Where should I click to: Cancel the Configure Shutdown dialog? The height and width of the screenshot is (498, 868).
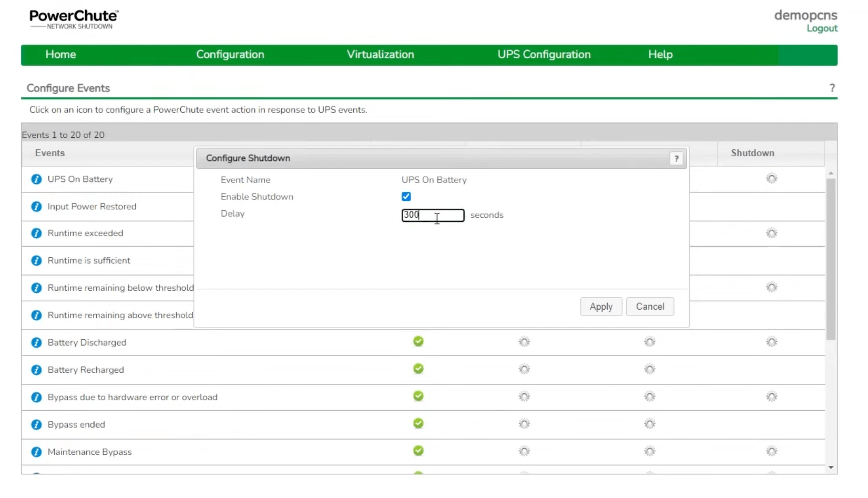[x=650, y=307]
